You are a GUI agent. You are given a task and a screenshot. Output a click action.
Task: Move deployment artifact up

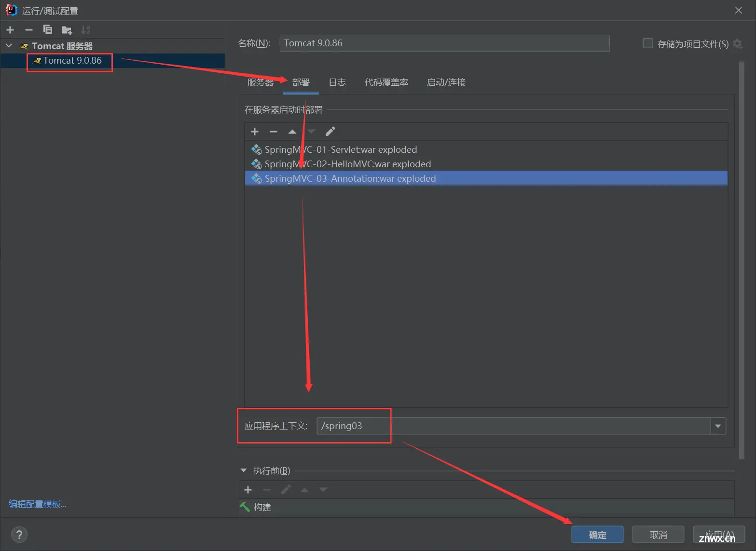click(292, 132)
